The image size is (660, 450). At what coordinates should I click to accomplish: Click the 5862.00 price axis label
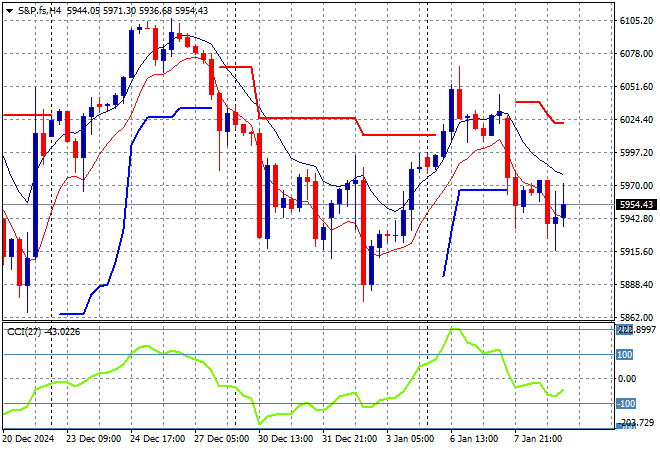(x=636, y=317)
